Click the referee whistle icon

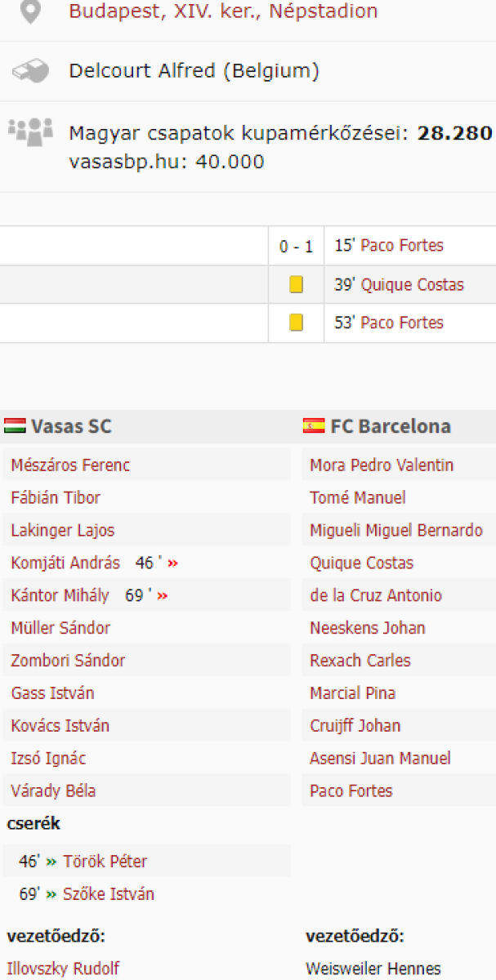[x=30, y=71]
